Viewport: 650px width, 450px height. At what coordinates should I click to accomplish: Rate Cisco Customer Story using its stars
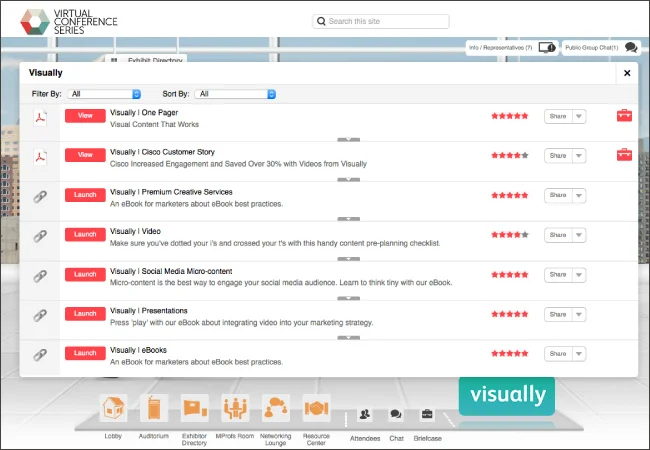pyautogui.click(x=510, y=155)
